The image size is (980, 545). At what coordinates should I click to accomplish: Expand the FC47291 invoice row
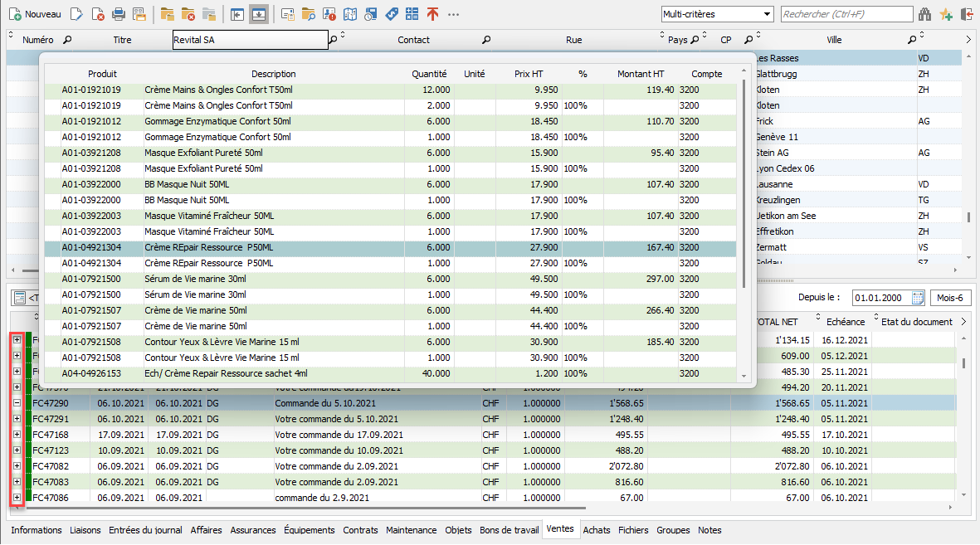17,419
